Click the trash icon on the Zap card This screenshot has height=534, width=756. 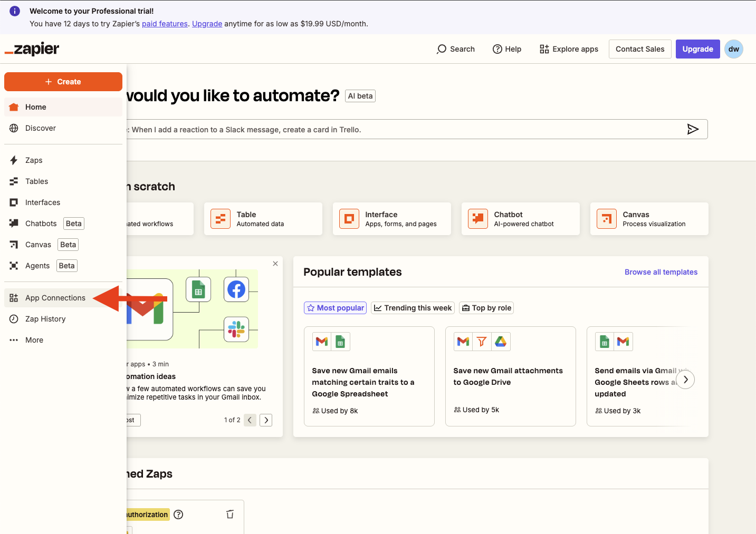[x=230, y=514]
